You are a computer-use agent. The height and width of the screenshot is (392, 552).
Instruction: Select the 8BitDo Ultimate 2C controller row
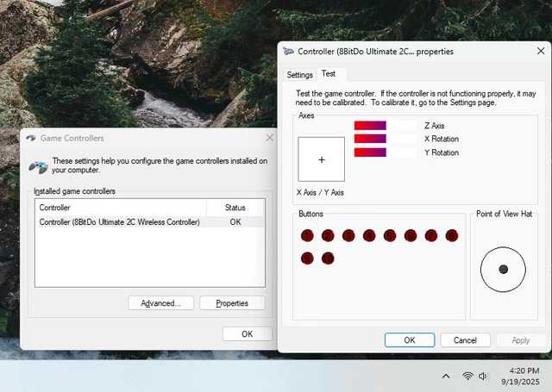pyautogui.click(x=120, y=222)
